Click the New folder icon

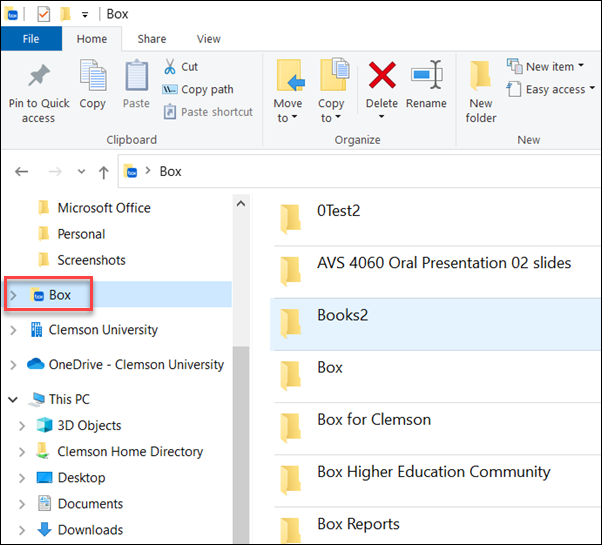point(481,75)
